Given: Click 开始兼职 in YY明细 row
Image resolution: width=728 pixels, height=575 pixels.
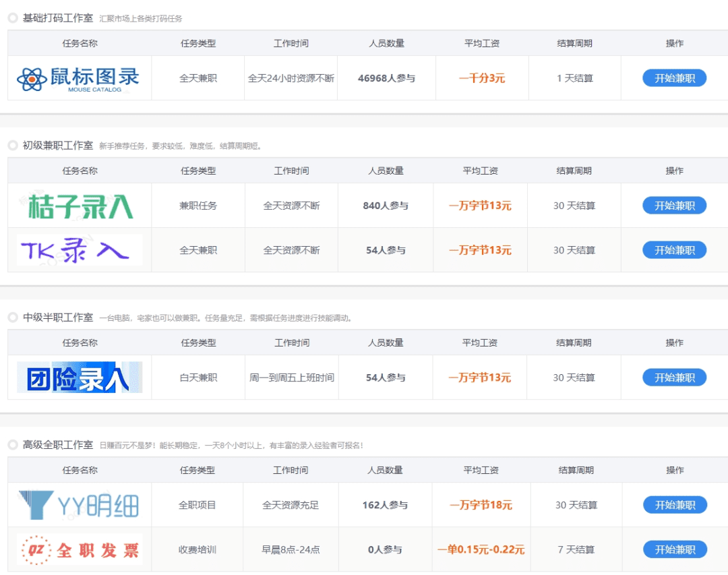Looking at the screenshot, I should pos(675,505).
